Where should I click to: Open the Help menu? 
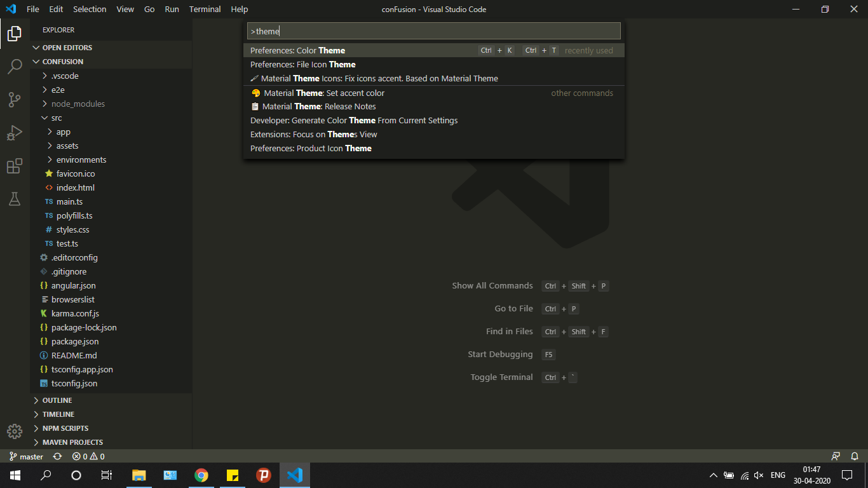tap(240, 9)
